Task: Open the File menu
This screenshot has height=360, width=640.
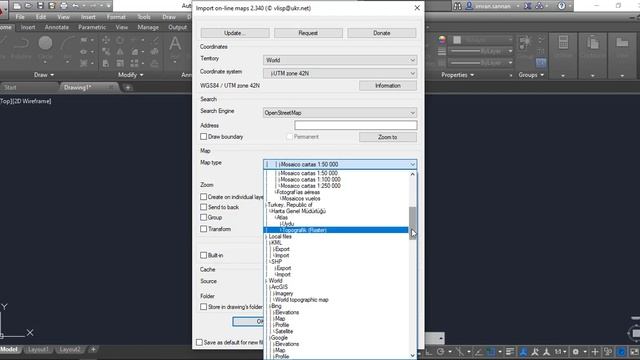Action: [x=20, y=17]
